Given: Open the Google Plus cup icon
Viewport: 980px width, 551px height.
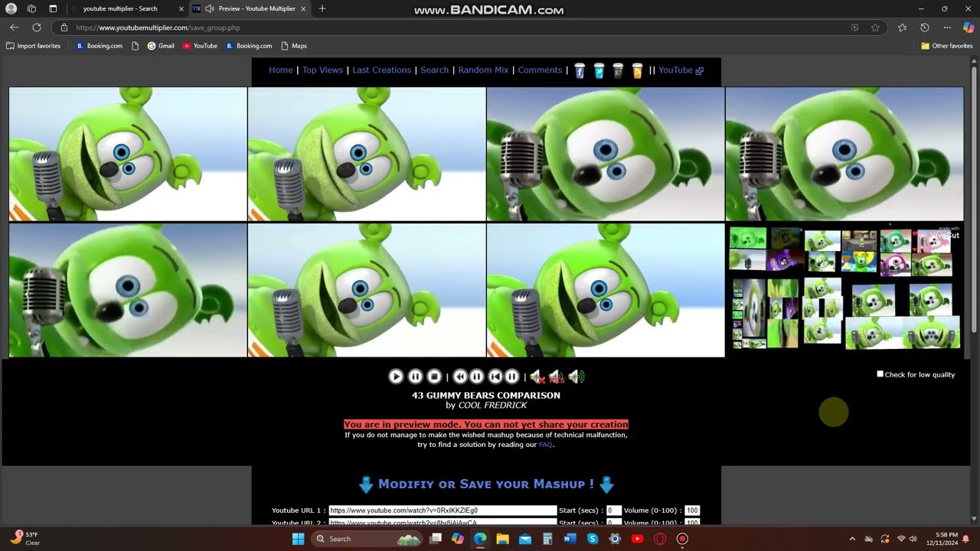Looking at the screenshot, I should pos(618,70).
